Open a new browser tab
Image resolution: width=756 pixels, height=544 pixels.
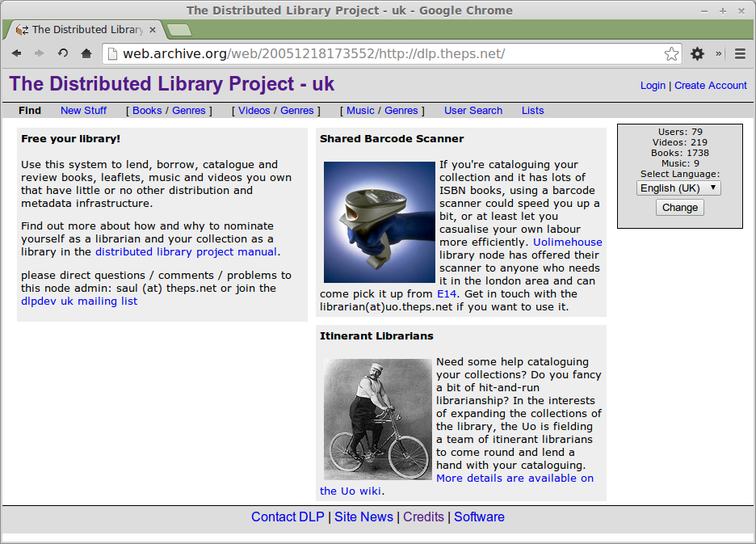179,30
